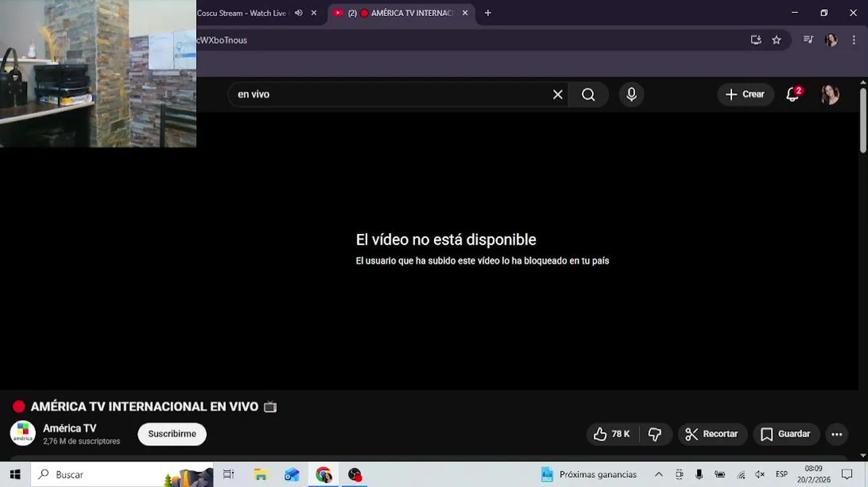Screen dimensions: 868x487
Task: Open YouTube notifications bell
Action: pos(793,95)
